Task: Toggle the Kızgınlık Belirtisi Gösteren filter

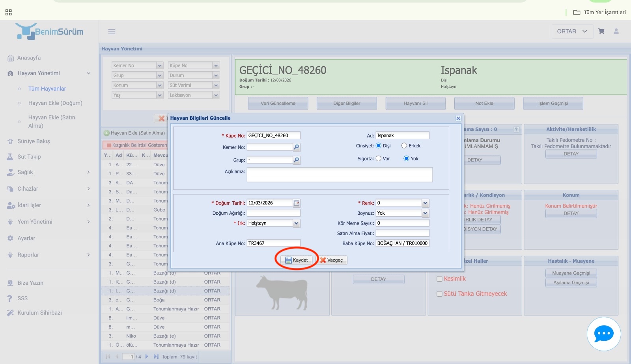Action: 135,145
